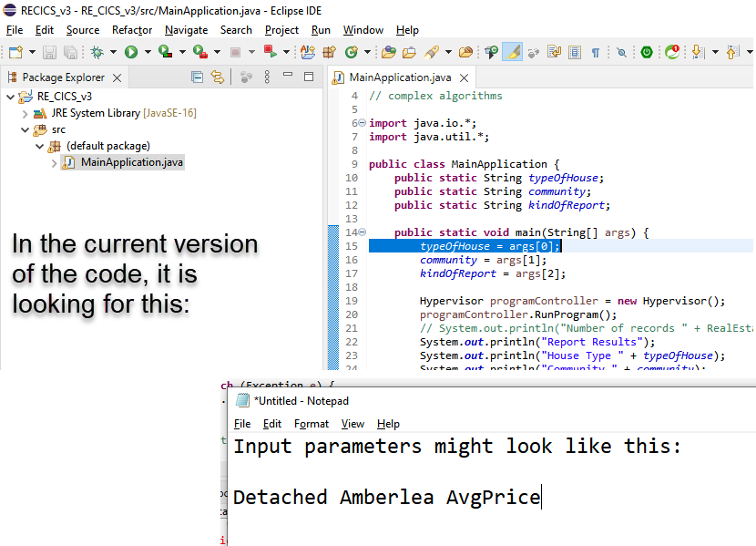Toggle Mark Occurrences highlighter in toolbar
Image resolution: width=756 pixels, height=546 pixels.
(512, 53)
